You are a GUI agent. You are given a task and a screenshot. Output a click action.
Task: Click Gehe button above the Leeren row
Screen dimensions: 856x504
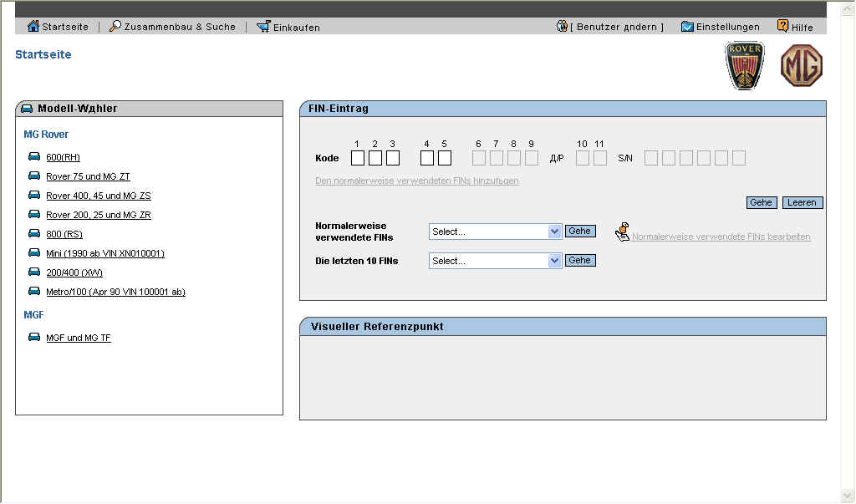pos(761,202)
